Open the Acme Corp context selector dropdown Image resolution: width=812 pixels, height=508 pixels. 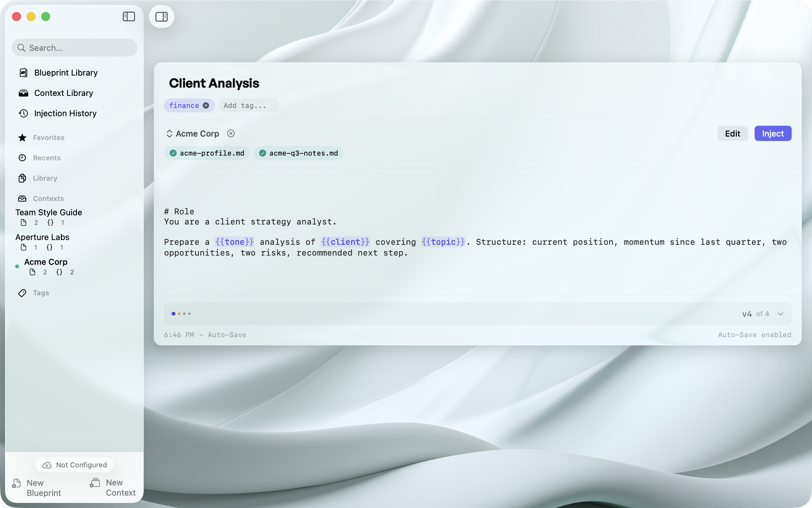pyautogui.click(x=193, y=134)
